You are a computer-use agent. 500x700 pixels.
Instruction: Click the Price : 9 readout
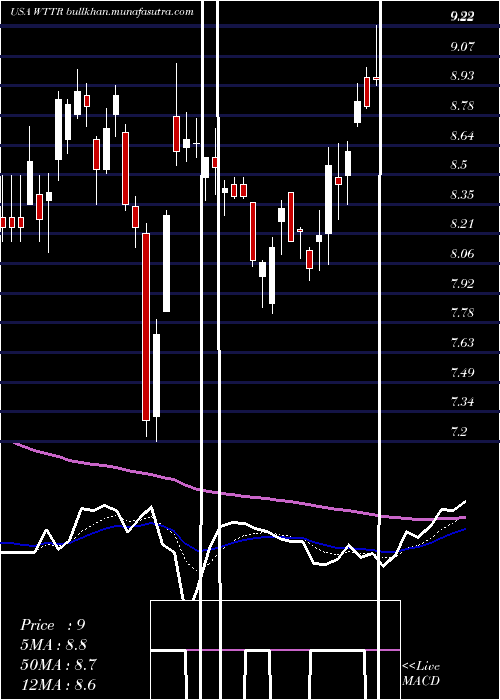point(53,625)
